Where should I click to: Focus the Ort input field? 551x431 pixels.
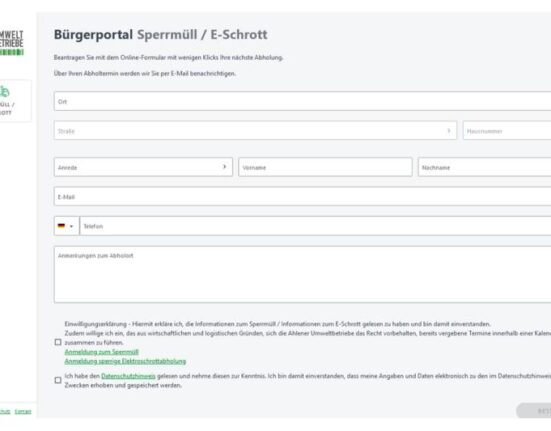click(303, 101)
